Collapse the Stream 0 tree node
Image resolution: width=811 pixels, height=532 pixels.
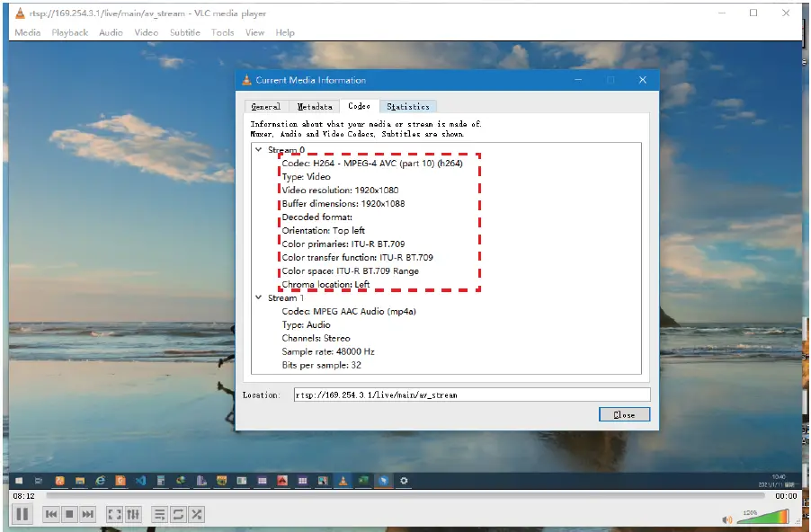pyautogui.click(x=259, y=149)
